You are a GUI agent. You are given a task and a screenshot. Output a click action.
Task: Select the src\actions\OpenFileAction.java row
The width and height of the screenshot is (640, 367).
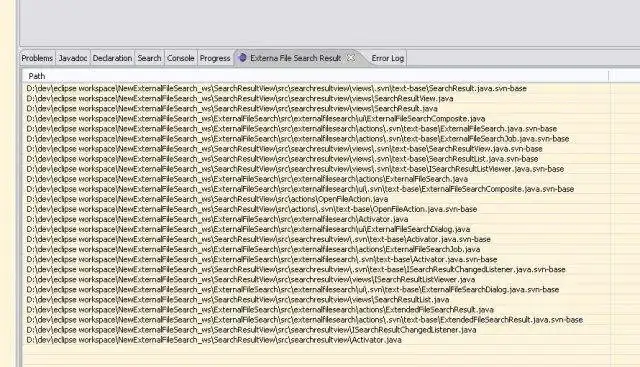tap(315, 199)
